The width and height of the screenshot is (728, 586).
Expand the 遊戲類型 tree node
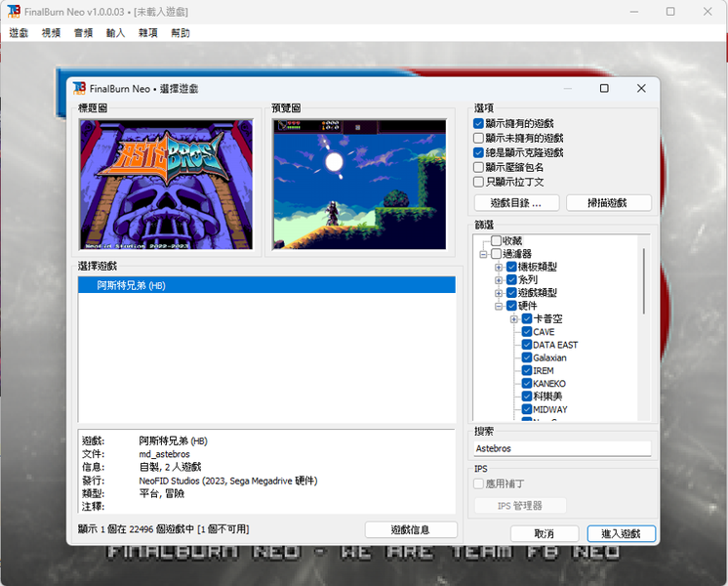point(498,293)
